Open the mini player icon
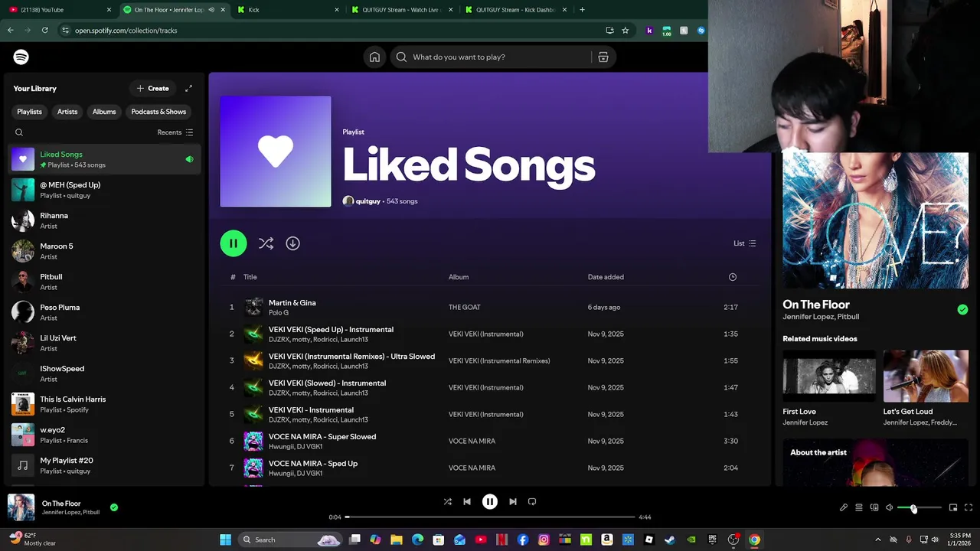Screen dimensions: 980x551 tap(953, 507)
